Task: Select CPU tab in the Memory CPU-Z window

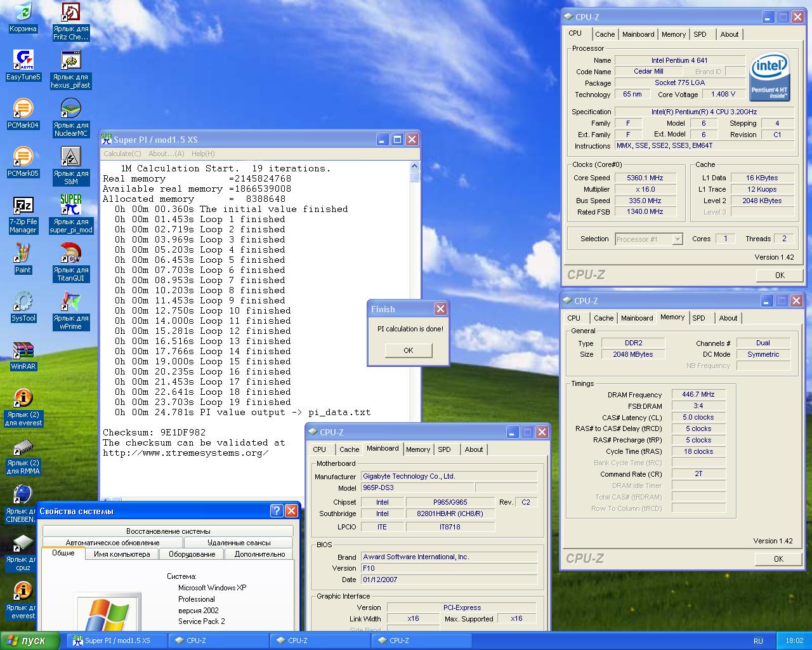Action: [573, 318]
